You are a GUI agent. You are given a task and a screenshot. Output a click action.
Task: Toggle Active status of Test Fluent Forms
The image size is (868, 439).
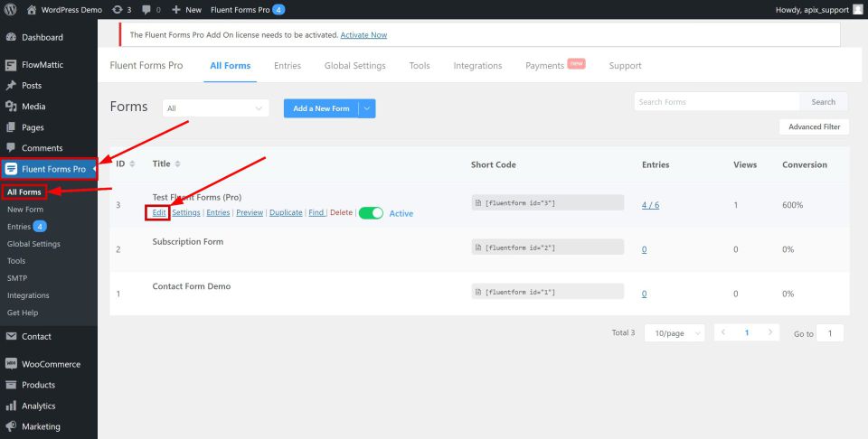371,213
